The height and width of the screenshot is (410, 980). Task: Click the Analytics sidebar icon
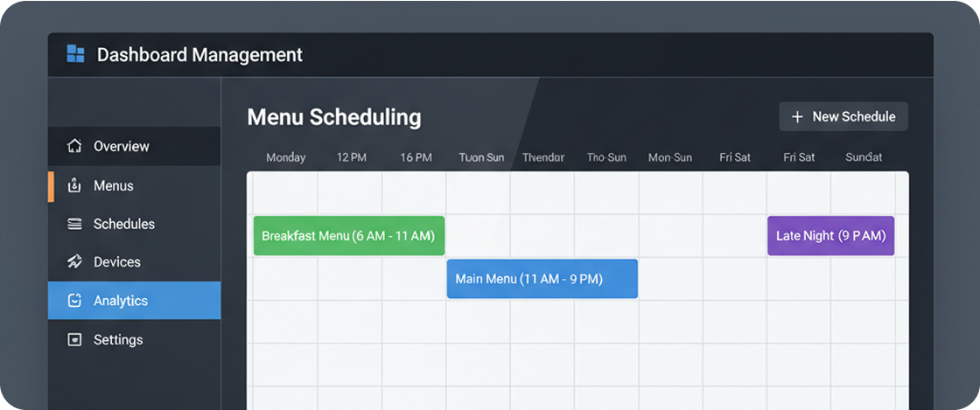[x=74, y=301]
